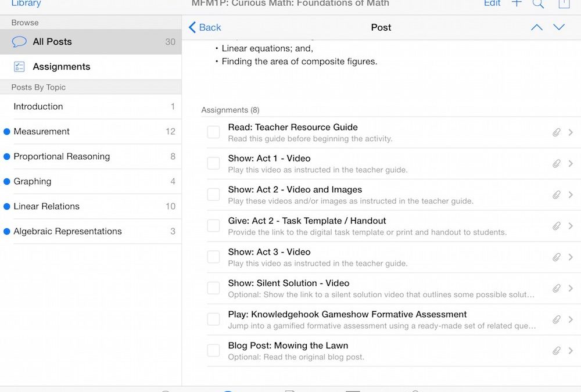
Task: Go to previous post with up arrow
Action: coord(537,27)
